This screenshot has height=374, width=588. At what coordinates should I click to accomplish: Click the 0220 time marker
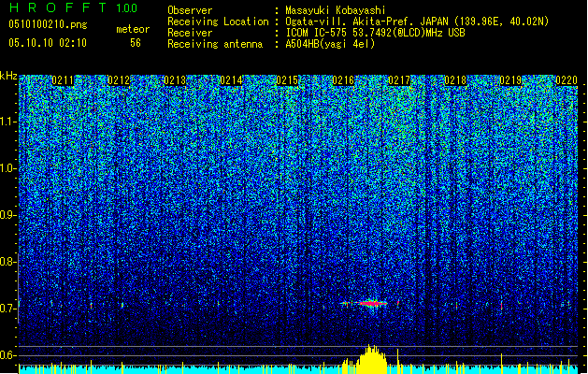tap(566, 80)
